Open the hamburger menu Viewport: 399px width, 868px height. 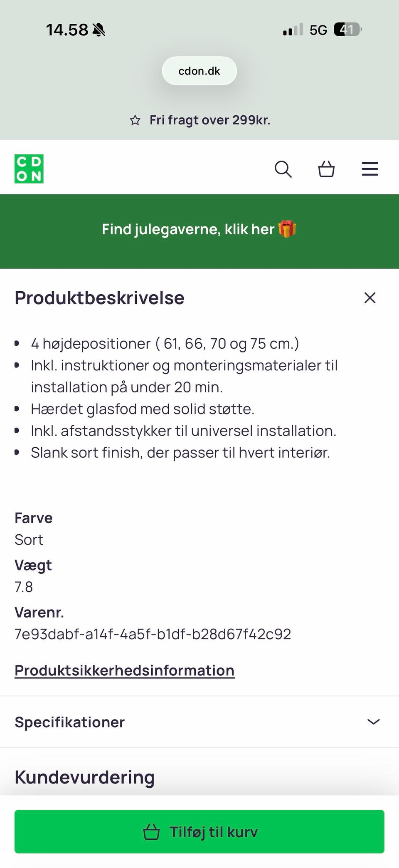(x=369, y=169)
